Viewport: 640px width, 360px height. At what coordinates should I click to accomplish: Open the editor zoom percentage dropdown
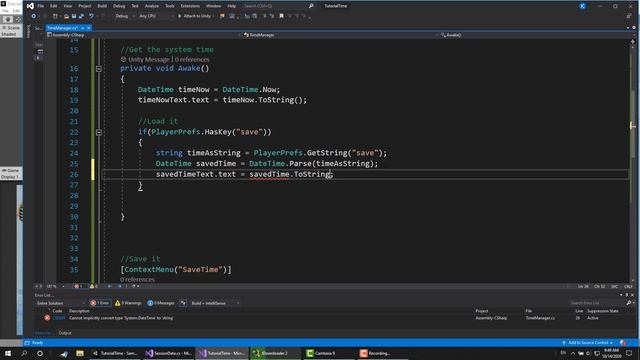tap(55, 287)
